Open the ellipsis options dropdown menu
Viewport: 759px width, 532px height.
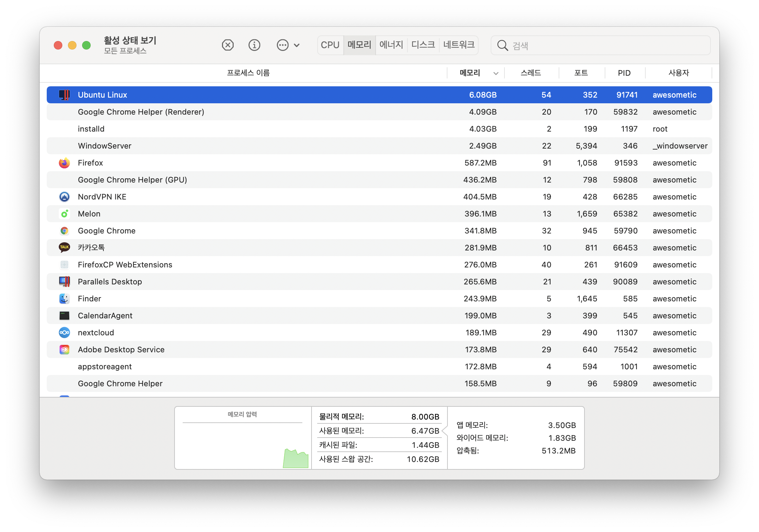click(288, 45)
